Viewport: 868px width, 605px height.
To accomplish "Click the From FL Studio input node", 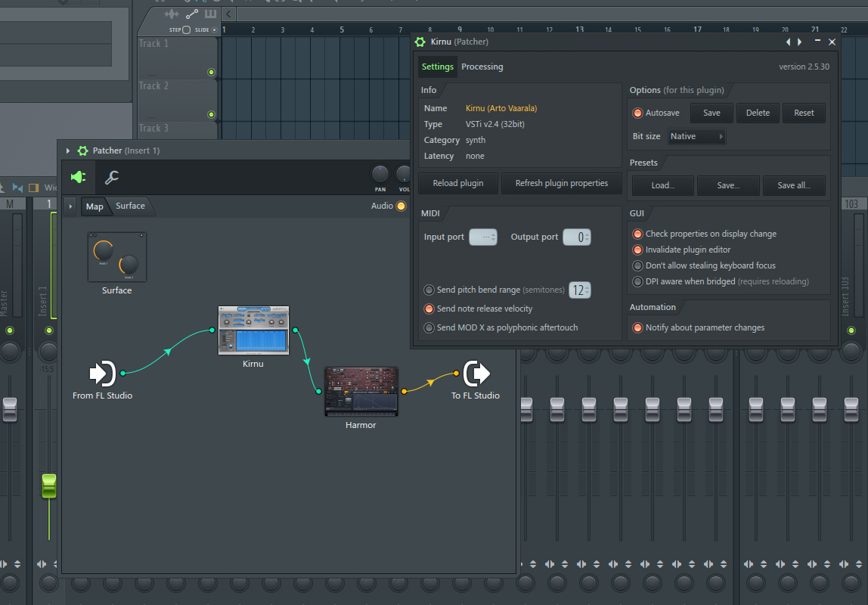I will click(102, 374).
